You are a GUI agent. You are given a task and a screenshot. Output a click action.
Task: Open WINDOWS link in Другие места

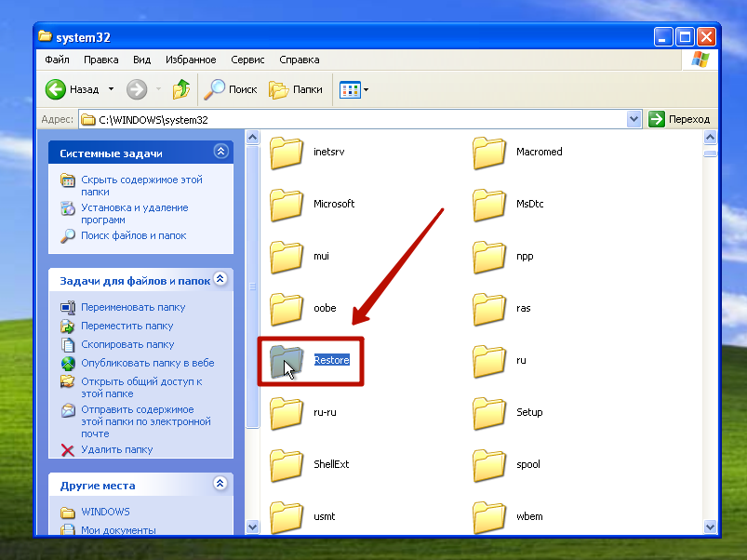(x=105, y=512)
